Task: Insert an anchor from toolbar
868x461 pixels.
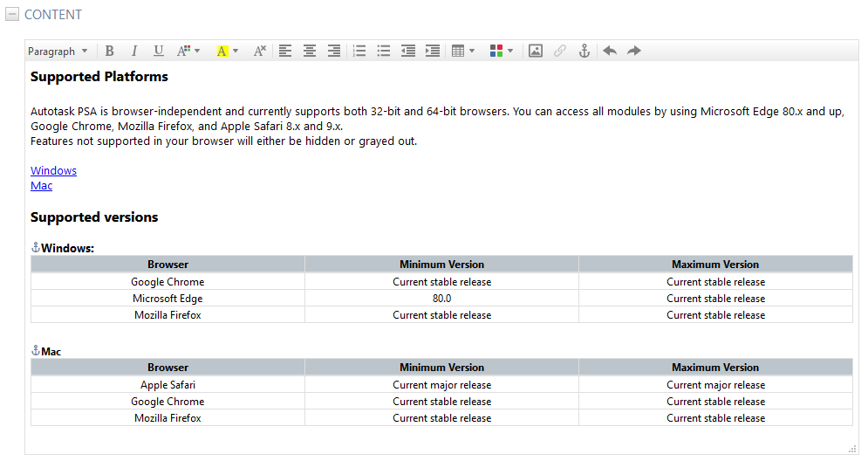Action: 584,51
